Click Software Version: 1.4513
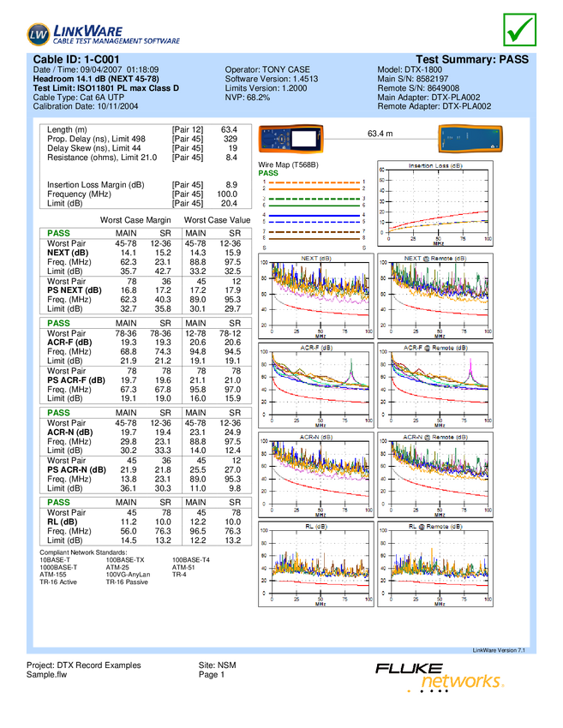563x728 pixels. [x=272, y=79]
